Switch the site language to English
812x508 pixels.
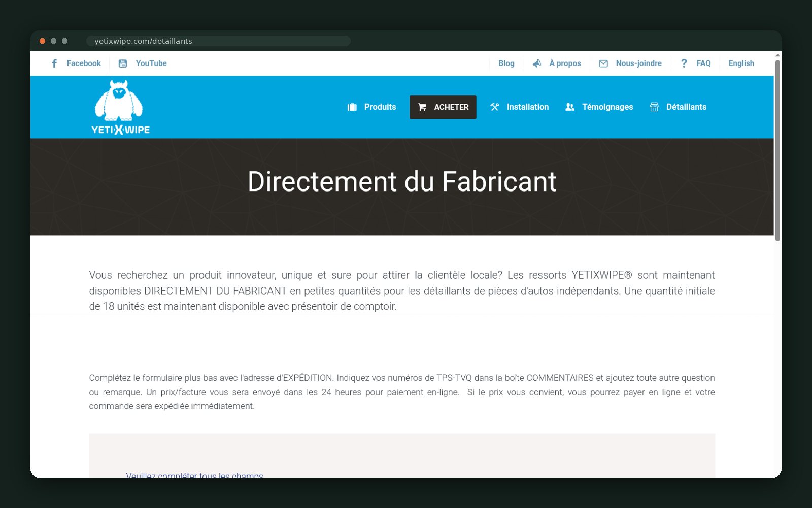741,63
